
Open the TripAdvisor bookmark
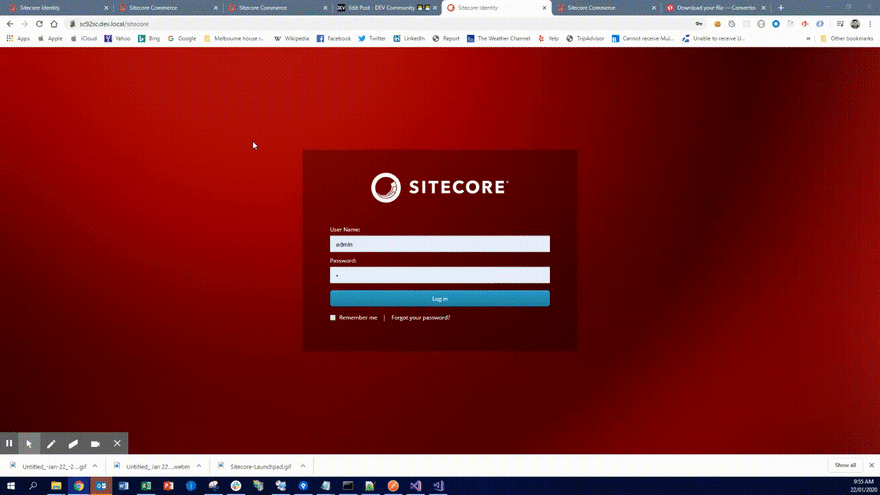585,39
